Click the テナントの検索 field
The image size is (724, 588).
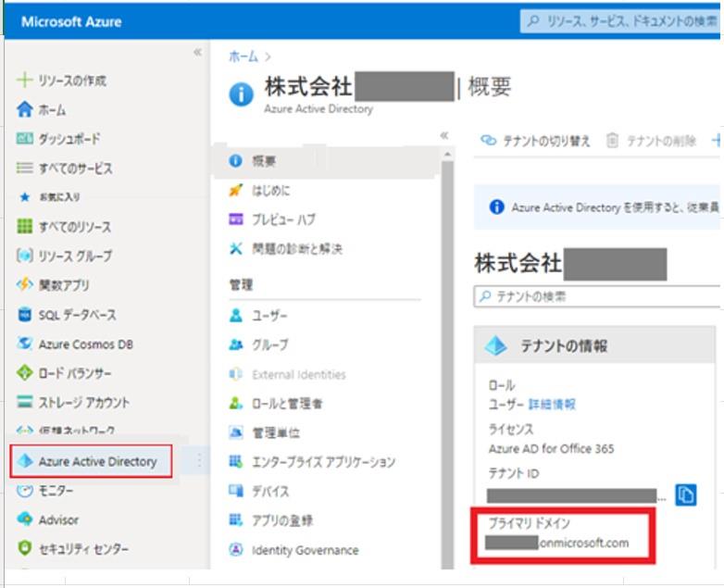pos(596,296)
